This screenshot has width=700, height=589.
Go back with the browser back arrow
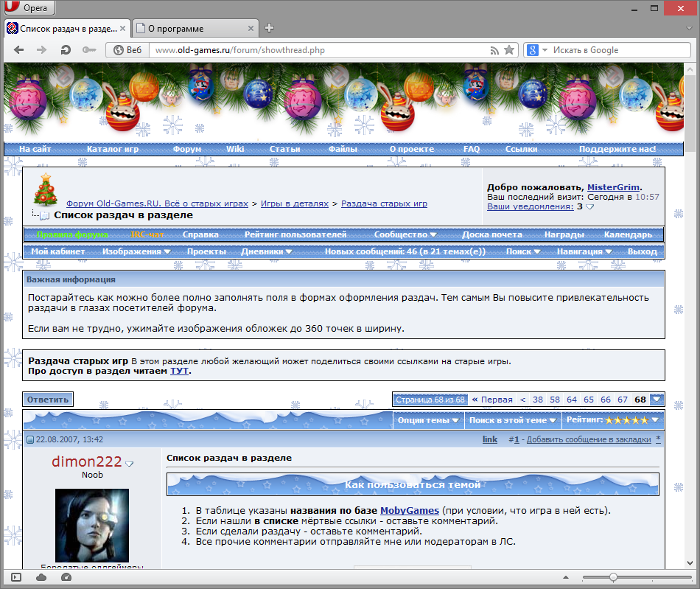pyautogui.click(x=18, y=50)
